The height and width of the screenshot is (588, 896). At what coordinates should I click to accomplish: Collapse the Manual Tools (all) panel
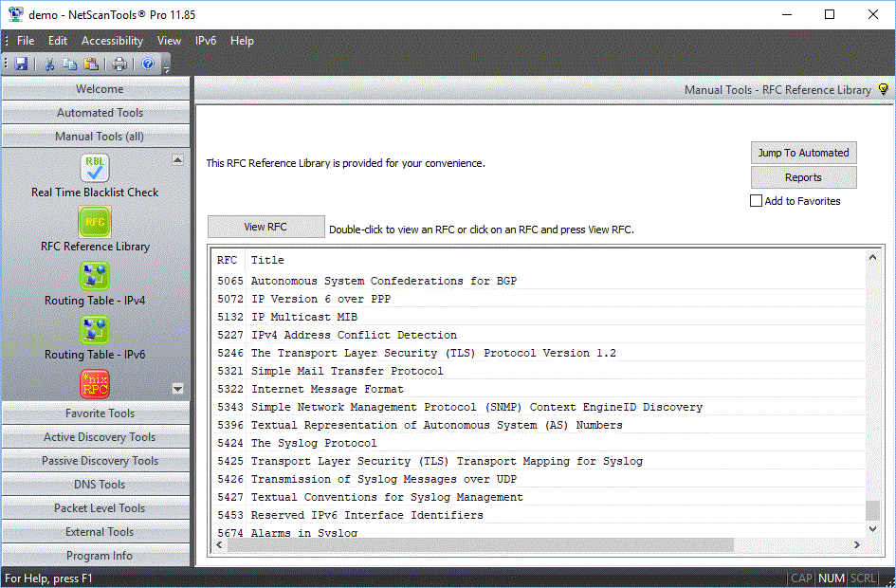(x=96, y=136)
